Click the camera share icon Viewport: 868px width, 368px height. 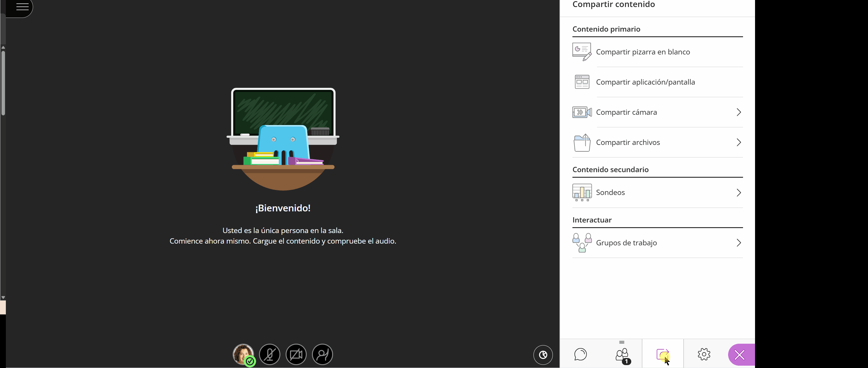coord(582,112)
